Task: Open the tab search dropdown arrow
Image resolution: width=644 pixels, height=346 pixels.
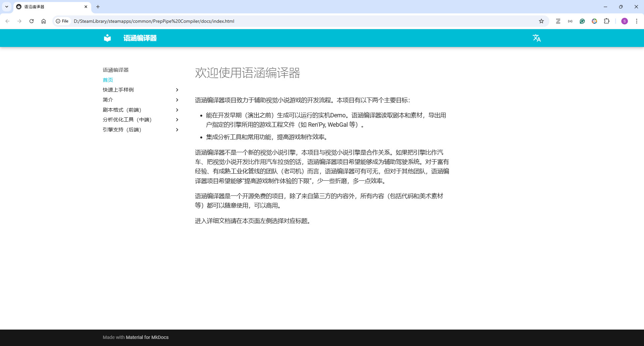Action: click(x=7, y=7)
